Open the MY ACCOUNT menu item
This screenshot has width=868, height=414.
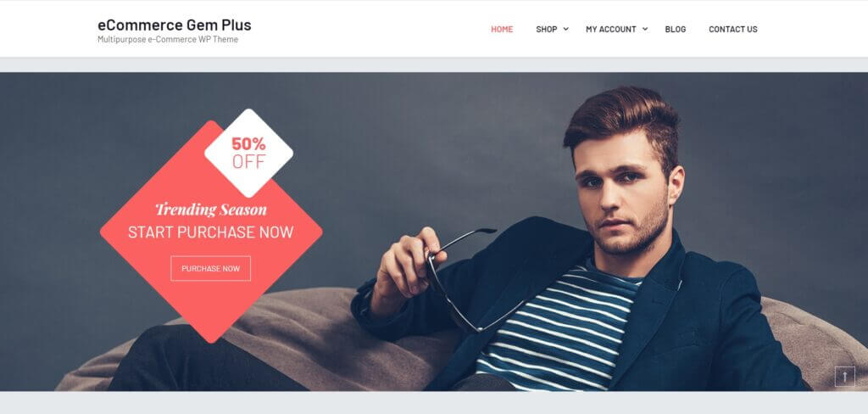click(611, 30)
